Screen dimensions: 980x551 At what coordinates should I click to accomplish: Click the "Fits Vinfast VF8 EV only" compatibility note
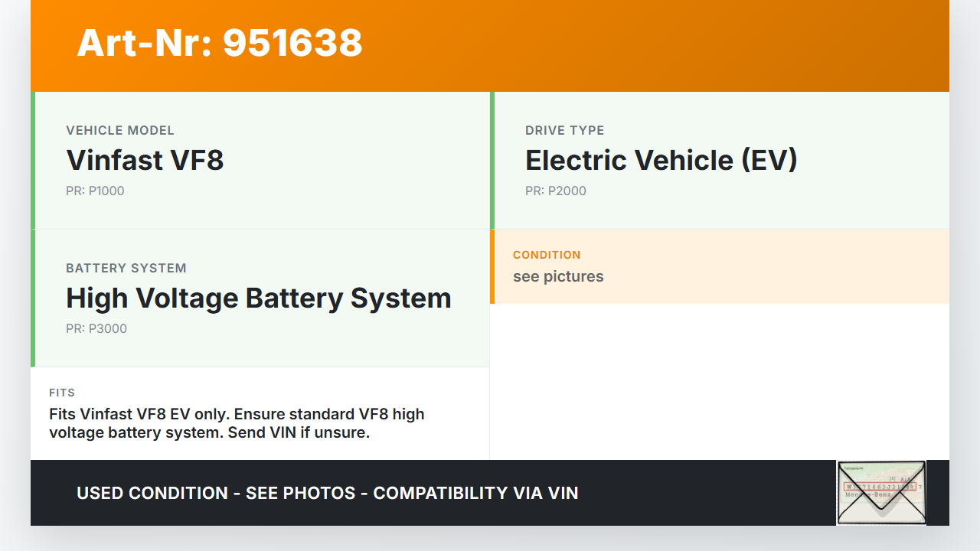[x=237, y=423]
